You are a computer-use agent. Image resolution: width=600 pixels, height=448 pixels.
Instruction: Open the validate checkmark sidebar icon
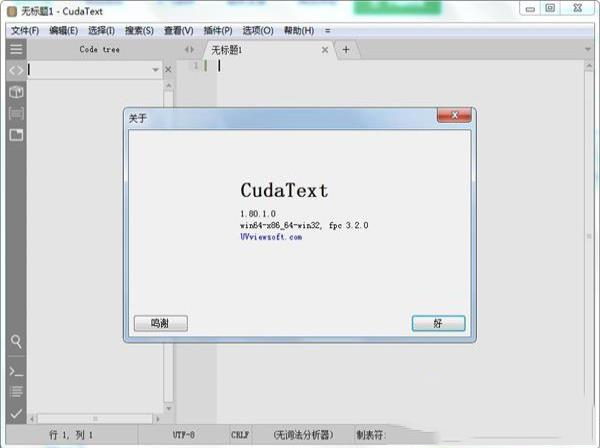point(16,414)
